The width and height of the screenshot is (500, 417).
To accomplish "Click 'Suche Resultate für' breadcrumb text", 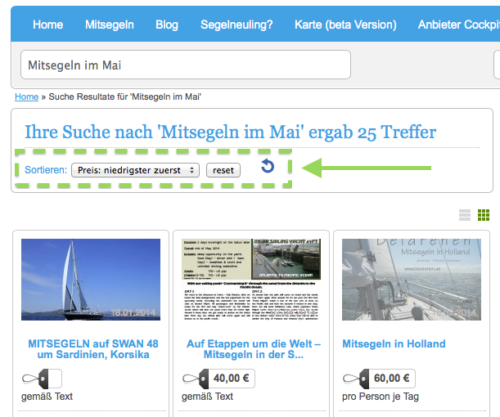I will 125,97.
